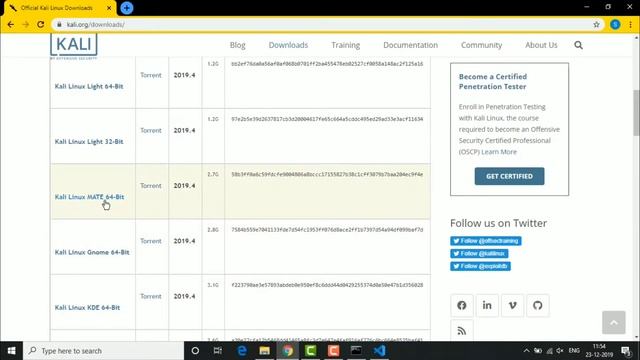Screen dimensions: 640x360
Task: Click the Follow @kalilinux Twitter button
Action: click(479, 253)
